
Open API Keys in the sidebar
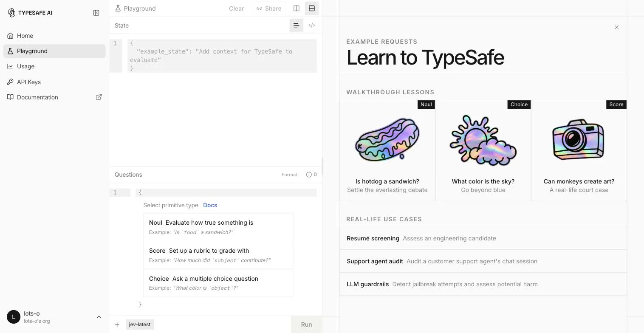tap(54, 82)
